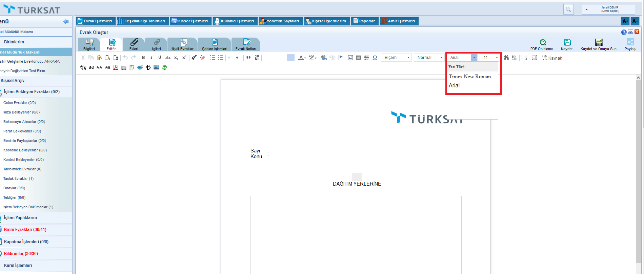Toggle italic text formatting

(x=152, y=58)
